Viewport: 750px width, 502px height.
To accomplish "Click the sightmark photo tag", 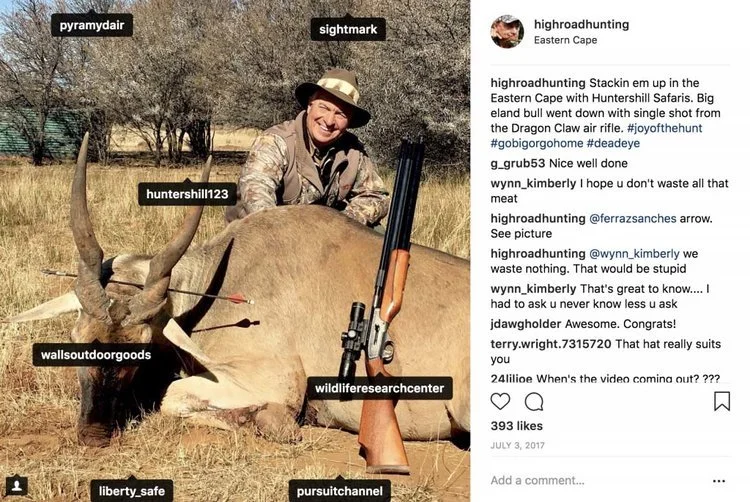I will click(348, 30).
